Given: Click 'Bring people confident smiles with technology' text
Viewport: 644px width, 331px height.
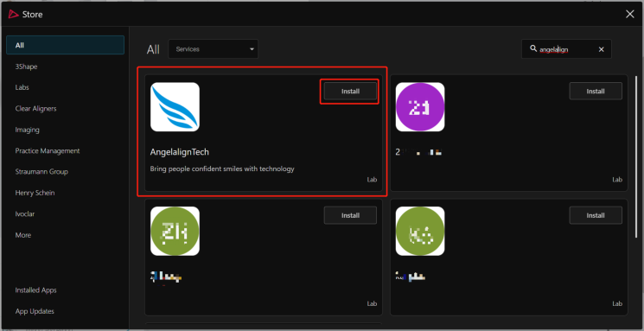Looking at the screenshot, I should (x=222, y=169).
